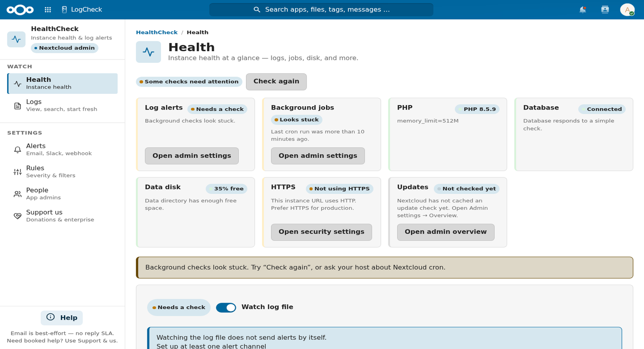Viewport: 644px width, 349px height.
Task: Click the Logs document icon
Action: [x=18, y=106]
